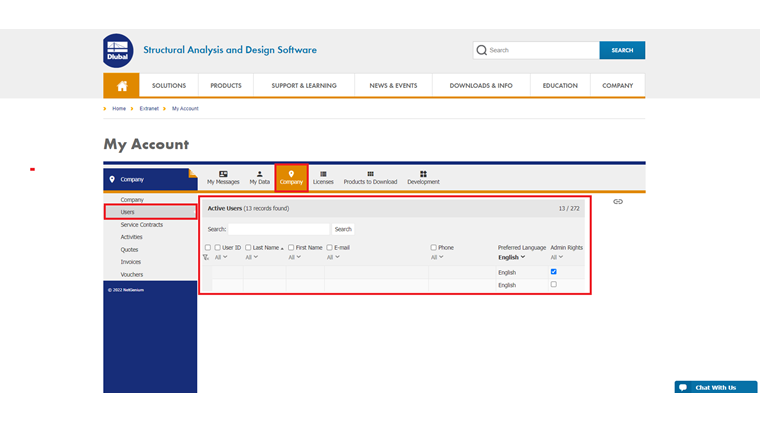The width and height of the screenshot is (760, 423).
Task: Open the My Data person icon
Action: (259, 174)
